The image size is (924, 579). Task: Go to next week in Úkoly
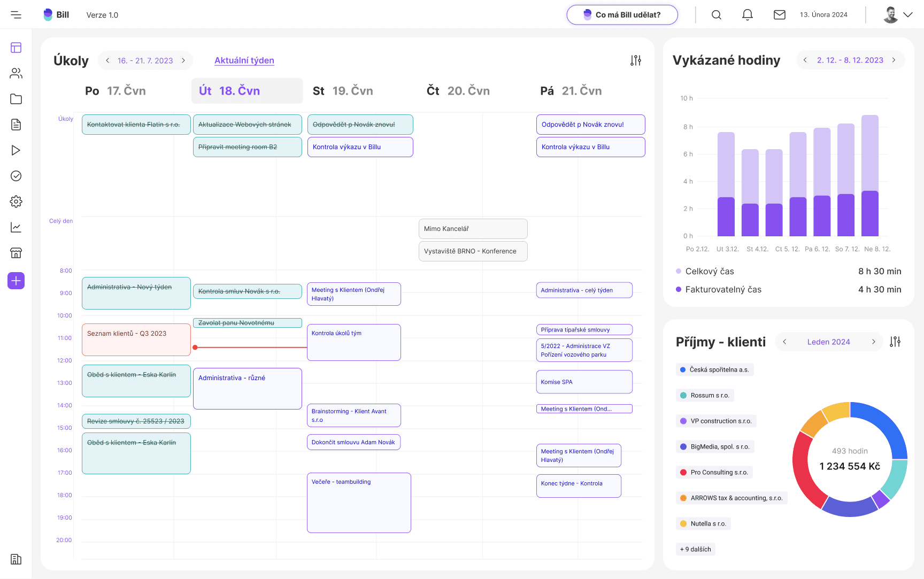pos(183,60)
